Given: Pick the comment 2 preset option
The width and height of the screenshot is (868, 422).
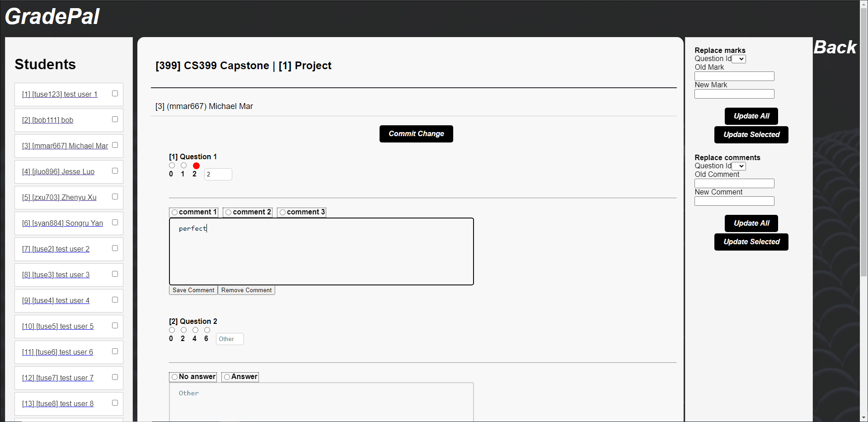Looking at the screenshot, I should (x=229, y=212).
